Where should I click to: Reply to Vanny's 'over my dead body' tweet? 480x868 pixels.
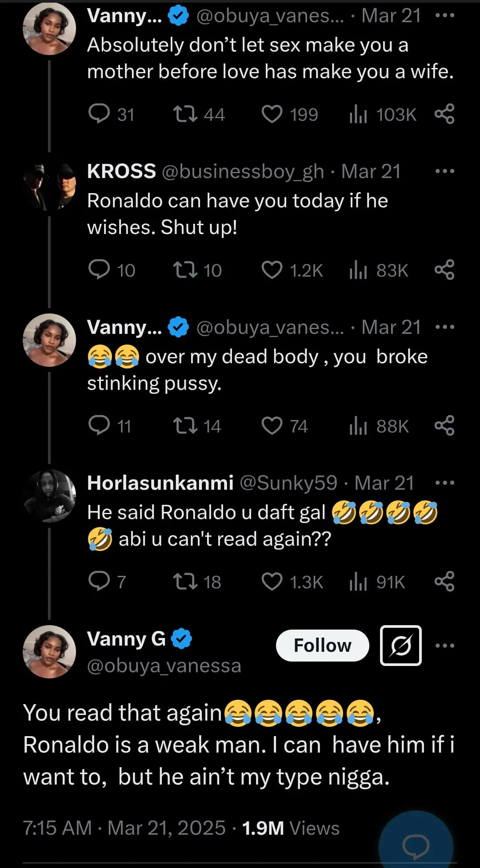99,426
